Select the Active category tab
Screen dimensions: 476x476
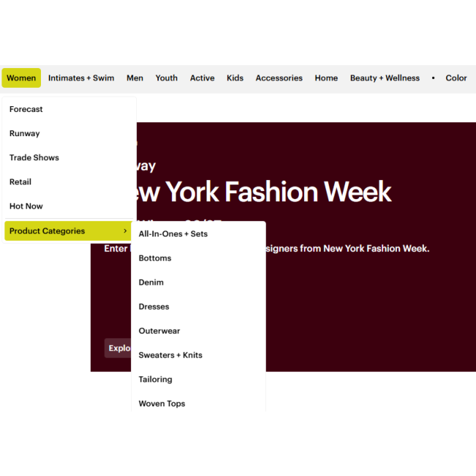pos(202,78)
